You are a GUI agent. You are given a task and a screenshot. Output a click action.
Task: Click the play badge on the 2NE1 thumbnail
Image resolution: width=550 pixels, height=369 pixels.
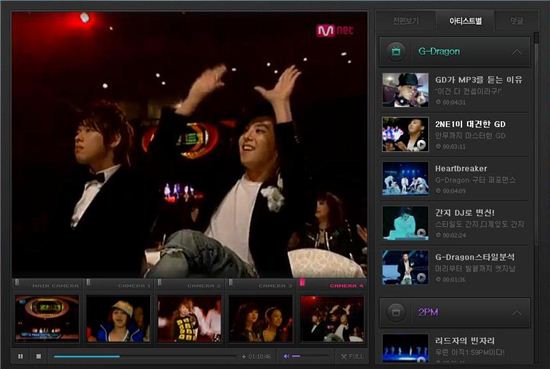(421, 144)
